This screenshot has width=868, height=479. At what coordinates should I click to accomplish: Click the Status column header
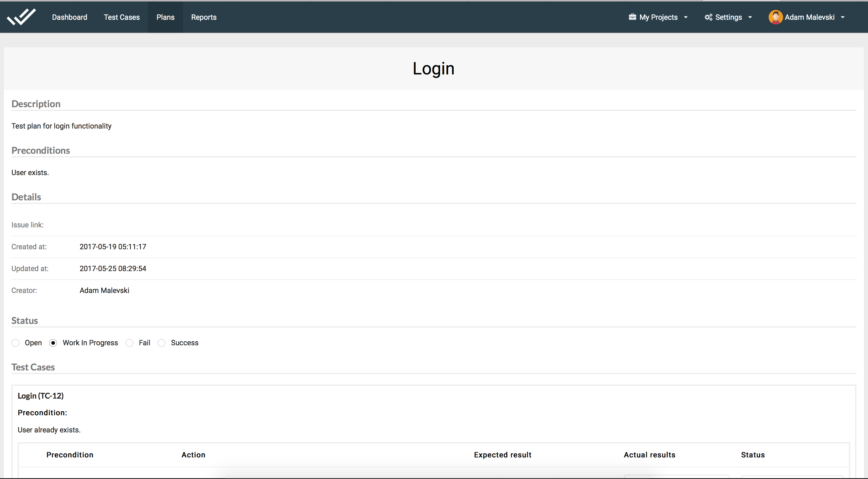(x=753, y=455)
